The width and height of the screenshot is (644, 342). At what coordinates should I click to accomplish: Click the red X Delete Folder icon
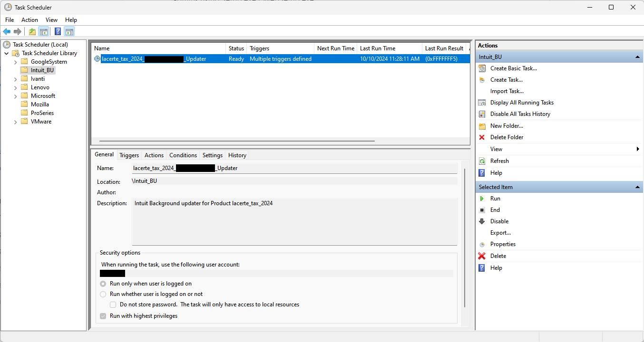[x=482, y=137]
